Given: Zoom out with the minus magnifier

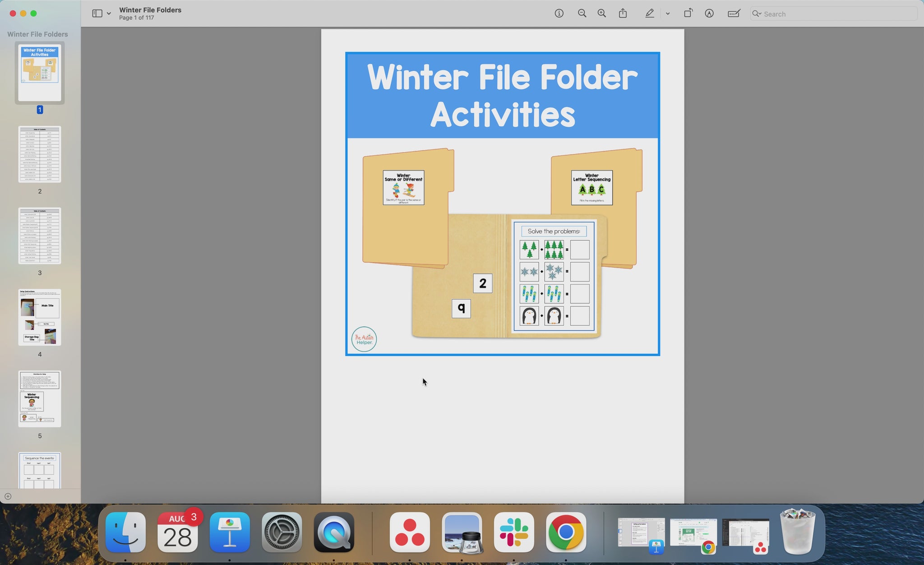Looking at the screenshot, I should point(582,14).
